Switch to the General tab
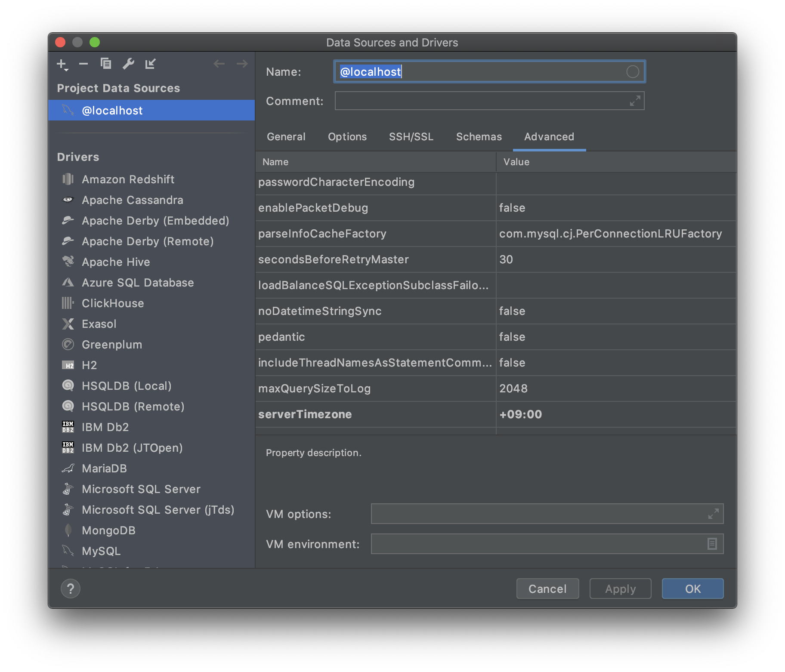The image size is (785, 672). 286,137
